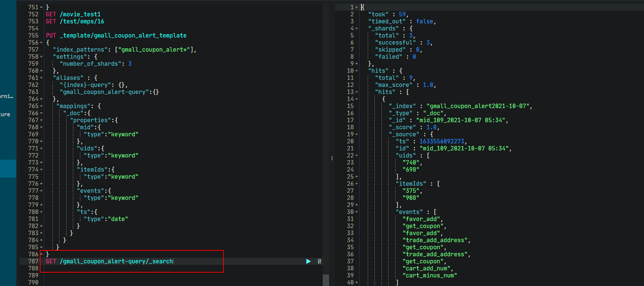This screenshot has height=286, width=644.
Task: Click the "index_patterns" line in the template
Action: [x=125, y=50]
